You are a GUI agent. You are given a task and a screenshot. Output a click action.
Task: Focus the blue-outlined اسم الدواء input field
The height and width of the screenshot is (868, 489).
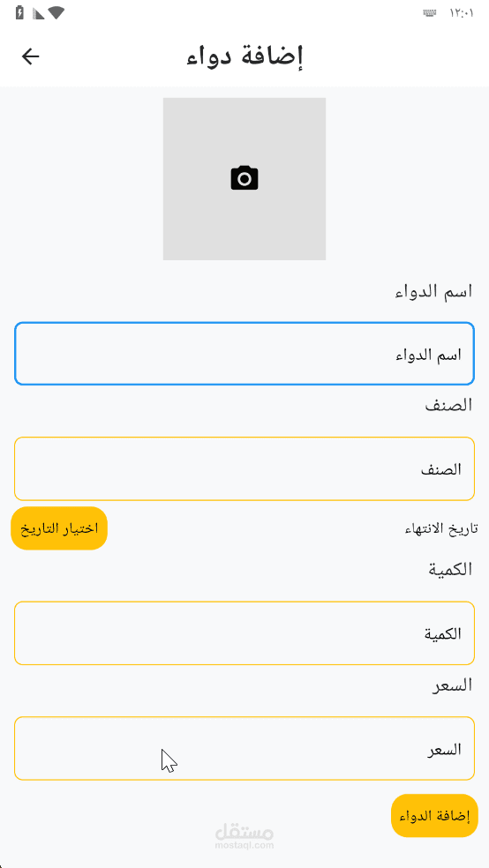click(x=244, y=354)
